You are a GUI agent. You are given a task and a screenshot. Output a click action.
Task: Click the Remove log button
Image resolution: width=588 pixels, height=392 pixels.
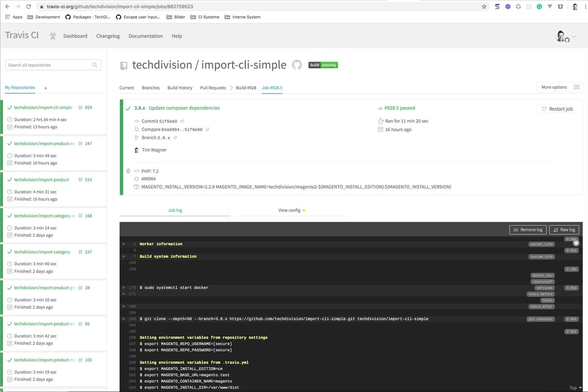tap(528, 229)
